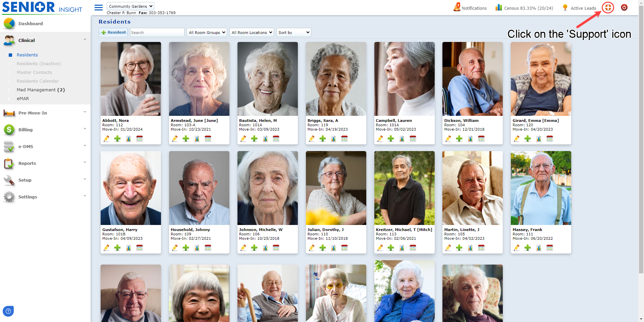Click the hamburger menu icon
The width and height of the screenshot is (644, 322).
coord(99,7)
